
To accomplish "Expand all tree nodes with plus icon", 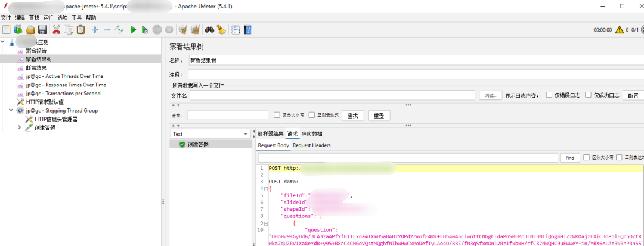I will 95,30.
